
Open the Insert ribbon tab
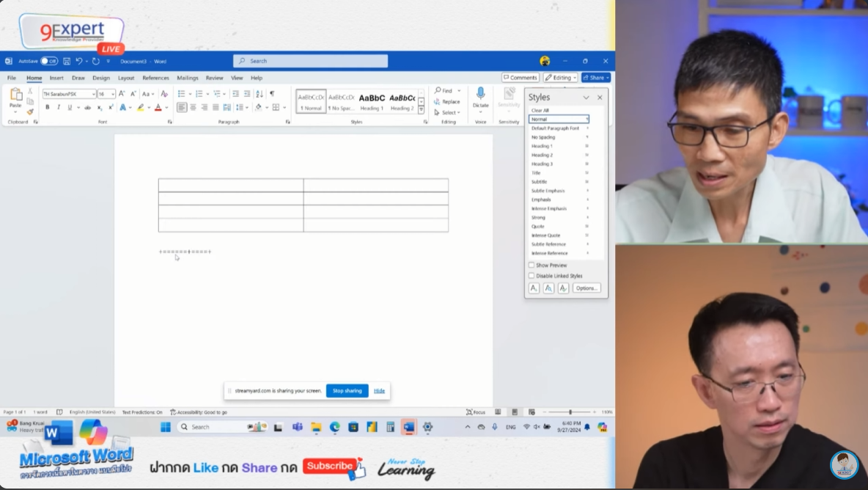[x=56, y=78]
